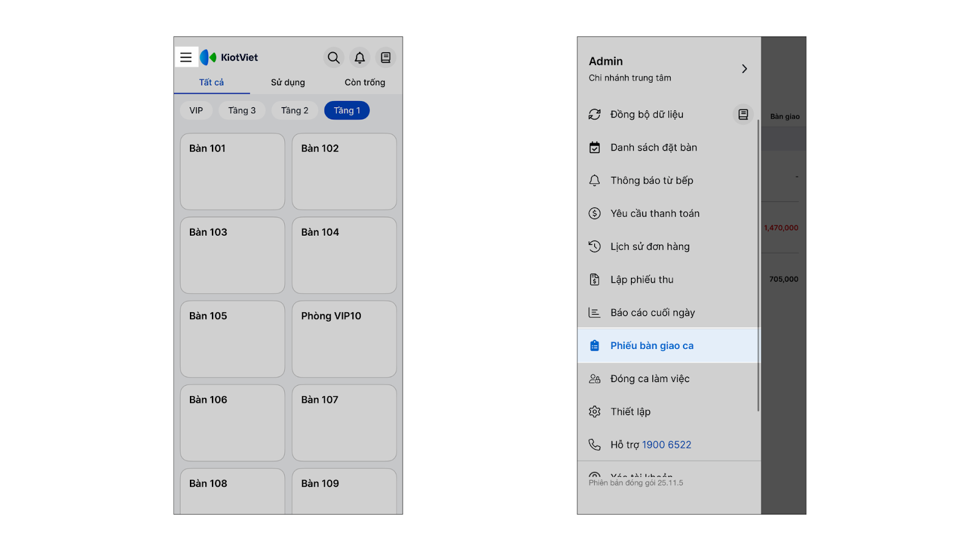This screenshot has width=980, height=551.
Task: Expand Admin profile with chevron arrow
Action: point(744,69)
